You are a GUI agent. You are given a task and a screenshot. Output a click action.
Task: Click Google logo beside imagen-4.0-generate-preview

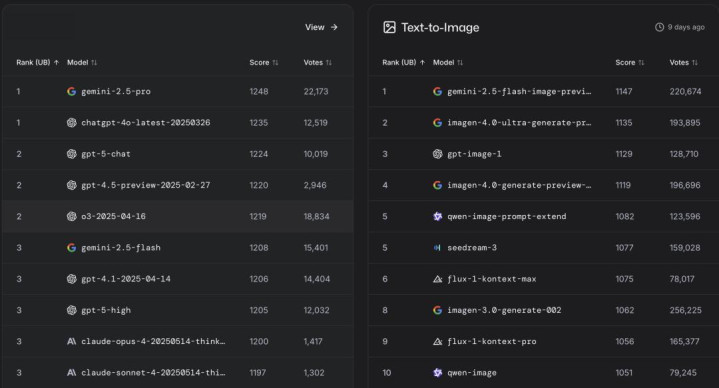437,185
